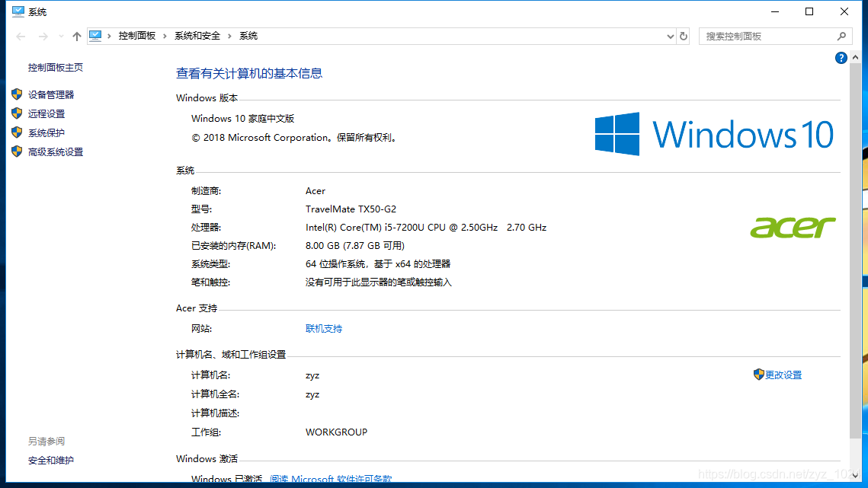Minimize the System window
Viewport: 868px width, 488px height.
point(775,11)
